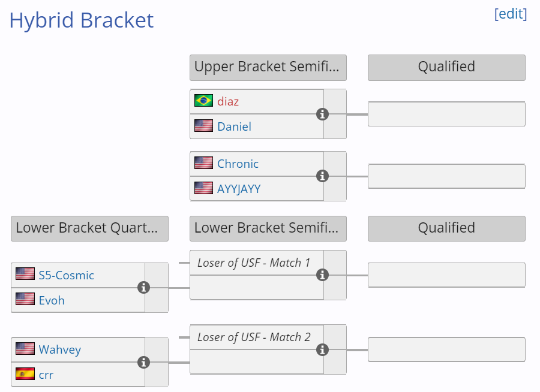The image size is (540, 392).
Task: Click the Spain flag next to crr
Action: click(x=25, y=374)
